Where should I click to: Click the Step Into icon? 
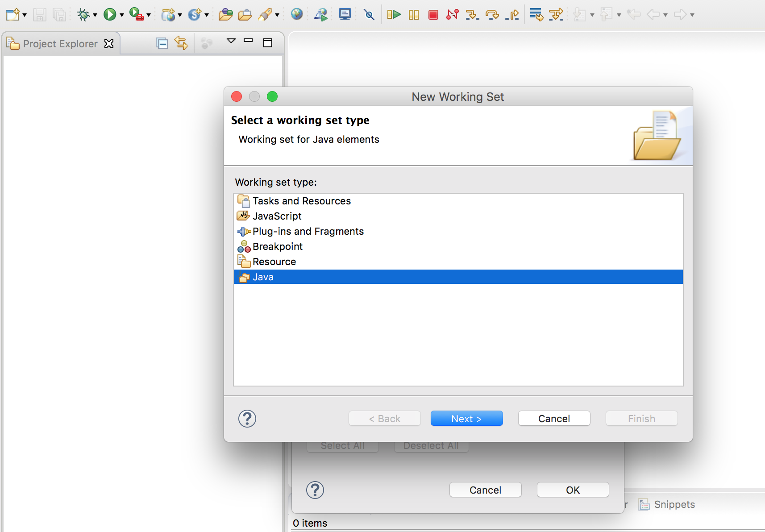[472, 15]
